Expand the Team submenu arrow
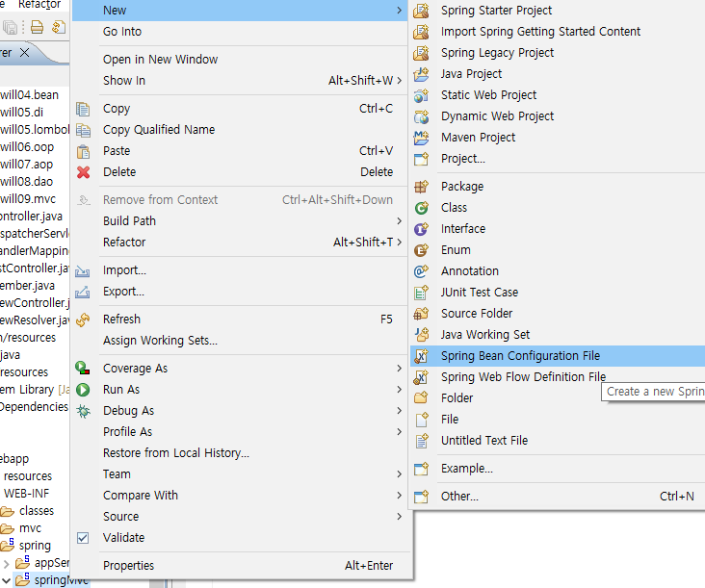The height and width of the screenshot is (588, 705). (400, 473)
